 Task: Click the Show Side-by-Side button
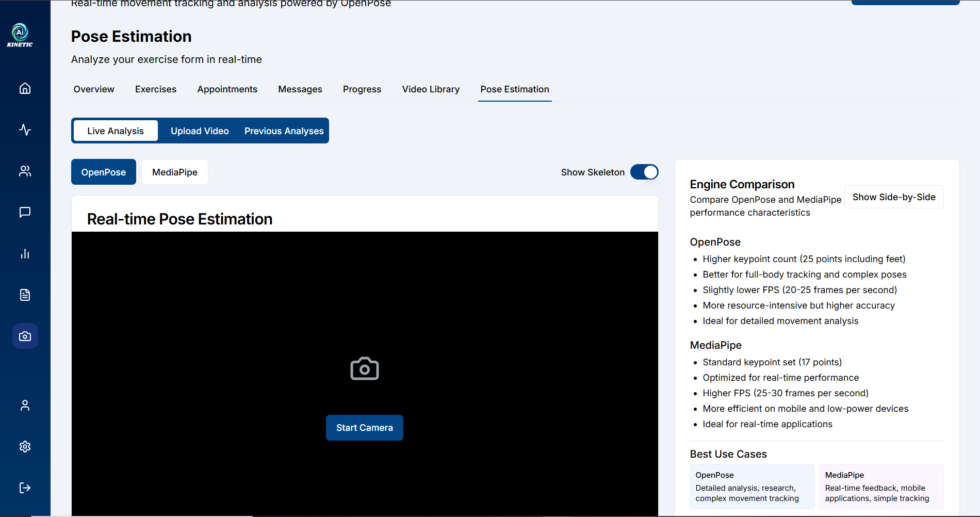[894, 197]
